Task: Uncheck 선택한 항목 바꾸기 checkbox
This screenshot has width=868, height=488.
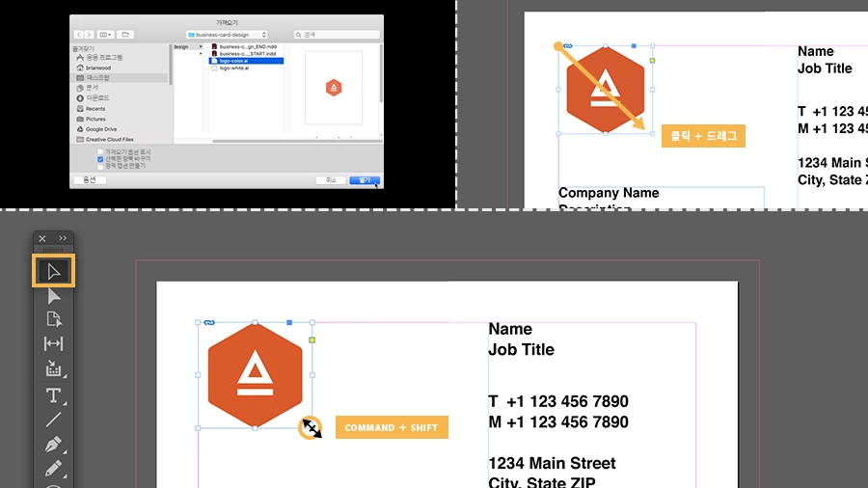Action: point(100,159)
